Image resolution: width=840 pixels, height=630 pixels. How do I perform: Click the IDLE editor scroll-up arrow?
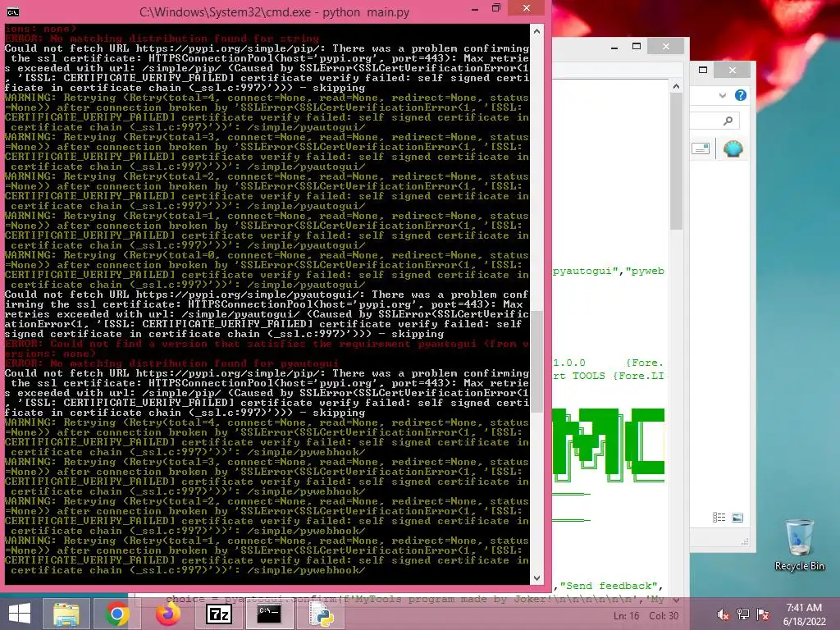(x=676, y=86)
